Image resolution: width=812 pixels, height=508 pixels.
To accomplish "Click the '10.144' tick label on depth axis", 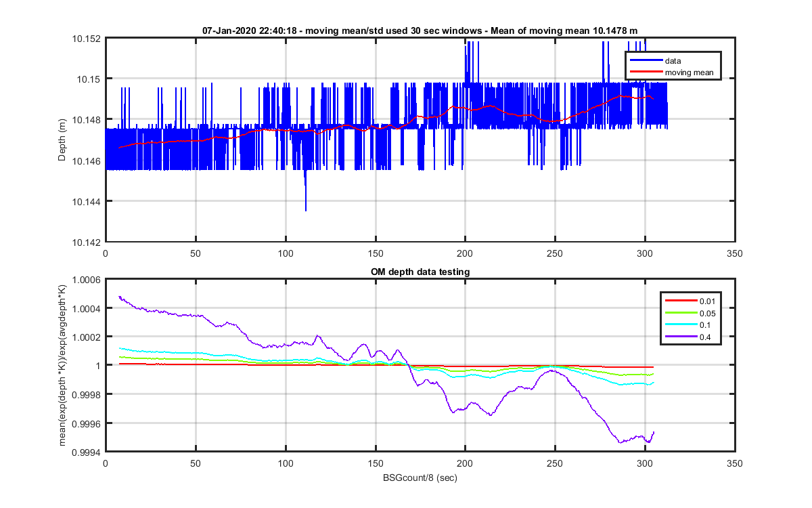I will [87, 201].
